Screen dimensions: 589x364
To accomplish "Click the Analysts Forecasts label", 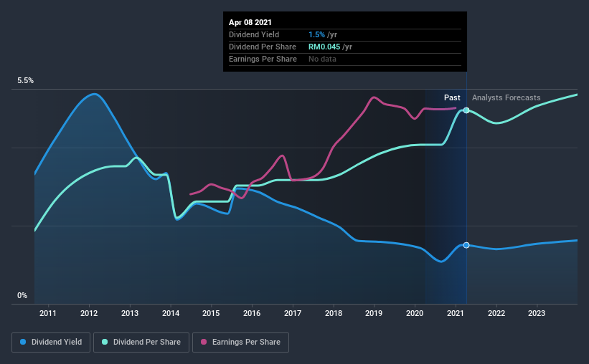I will point(506,97).
